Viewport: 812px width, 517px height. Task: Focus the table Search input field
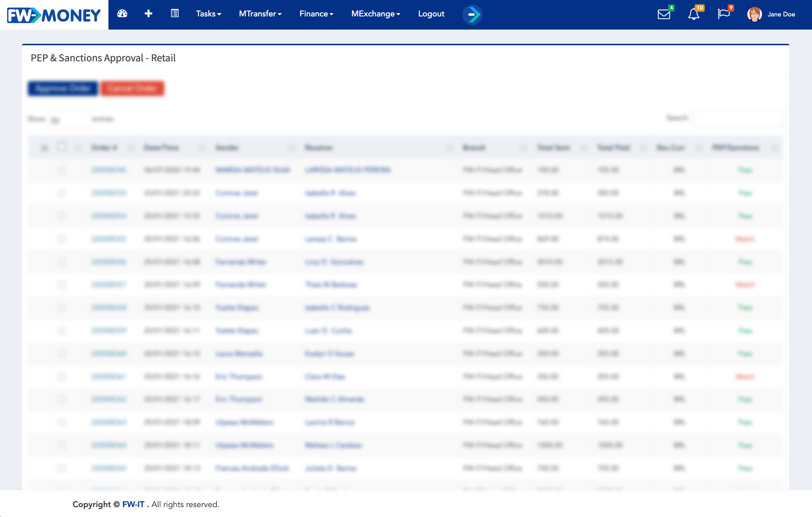(x=738, y=119)
